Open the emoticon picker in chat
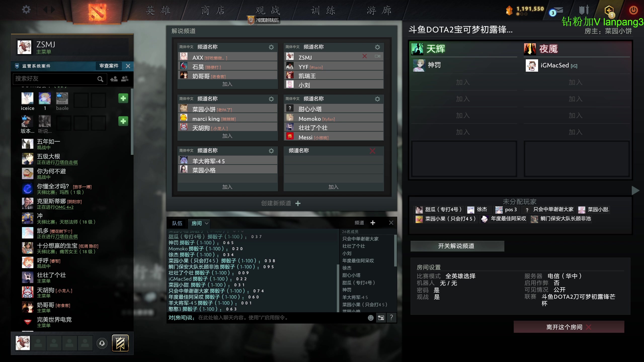The height and width of the screenshot is (362, 644). (371, 318)
